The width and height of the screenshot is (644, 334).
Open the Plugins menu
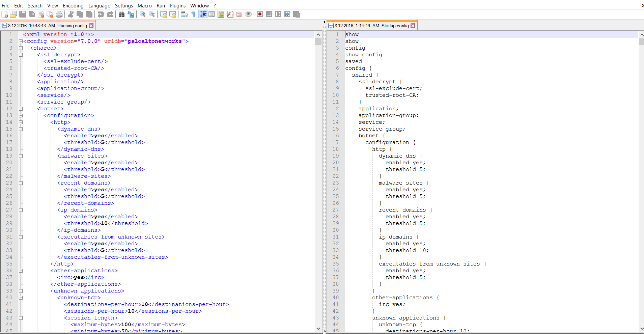tap(177, 5)
